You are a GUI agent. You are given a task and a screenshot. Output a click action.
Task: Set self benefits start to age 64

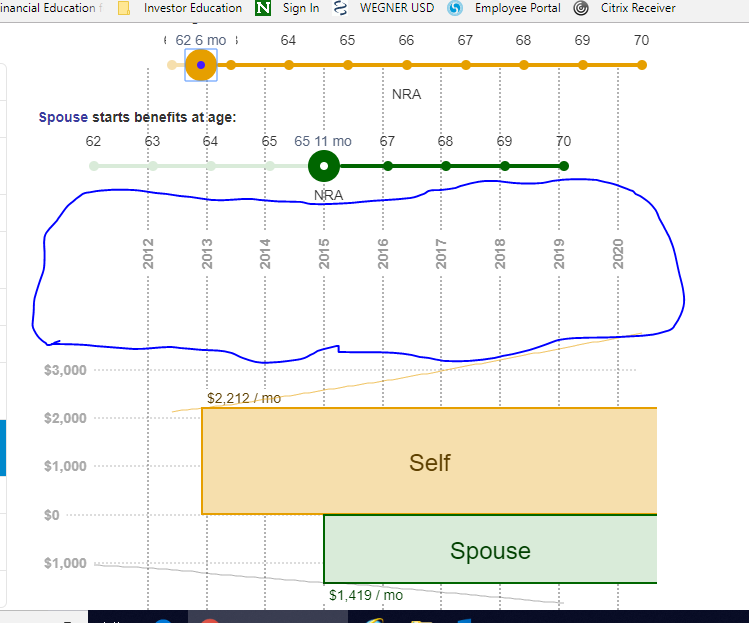(289, 65)
